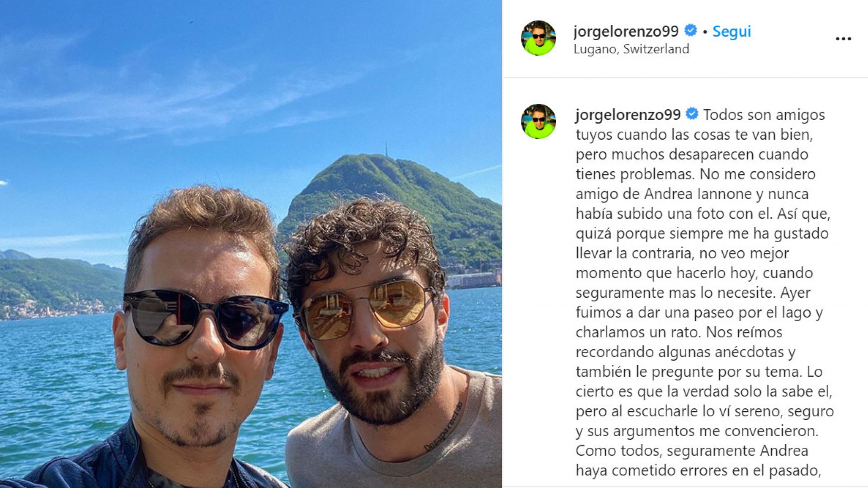Open the jorgelorenzo99 profile picture in the header
The width and height of the screenshot is (868, 488).
538,38
